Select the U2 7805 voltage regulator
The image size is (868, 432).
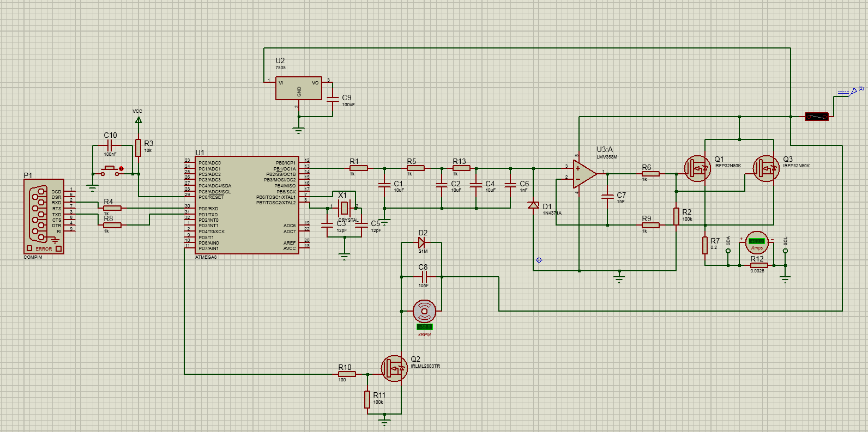point(299,88)
